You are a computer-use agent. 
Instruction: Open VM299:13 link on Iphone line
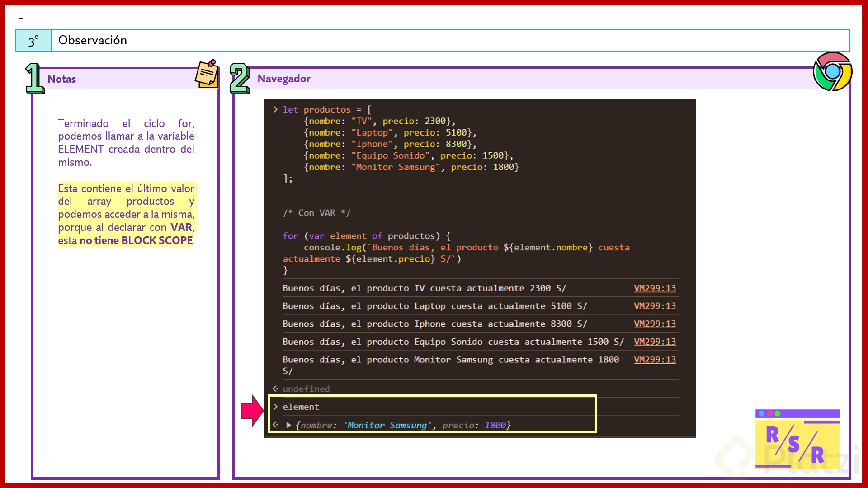[x=655, y=324]
